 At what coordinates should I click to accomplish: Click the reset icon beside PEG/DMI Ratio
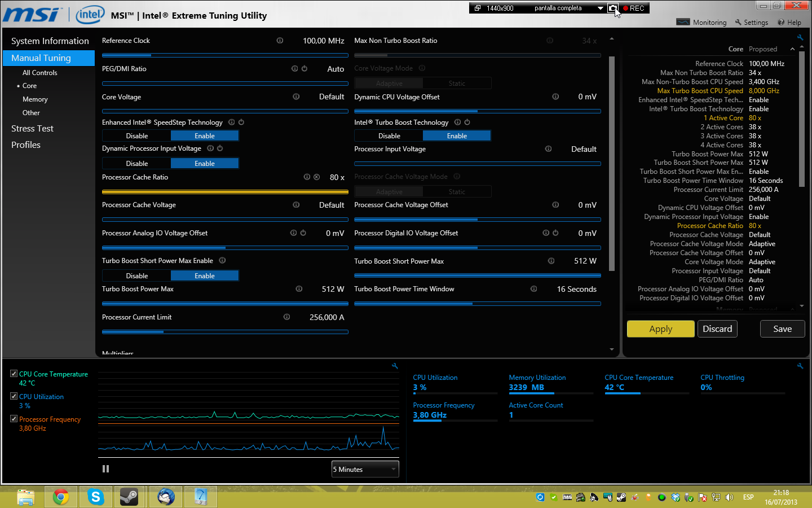[x=304, y=68]
